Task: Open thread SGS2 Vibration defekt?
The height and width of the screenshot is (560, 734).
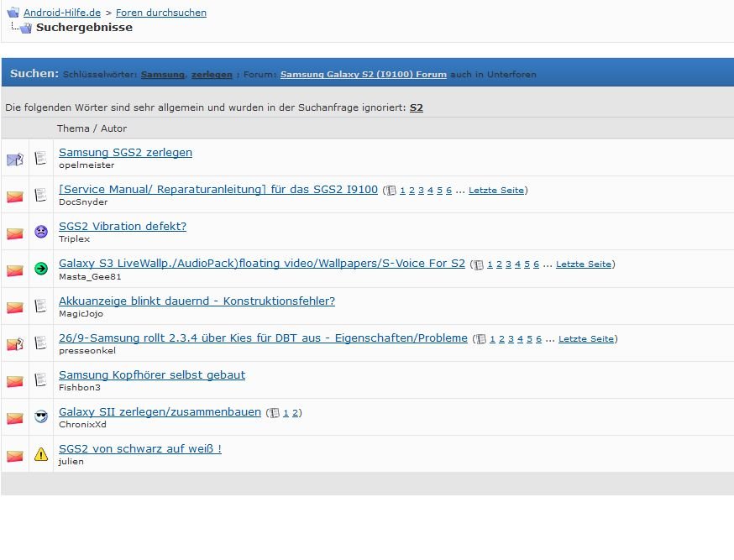Action: pos(123,227)
